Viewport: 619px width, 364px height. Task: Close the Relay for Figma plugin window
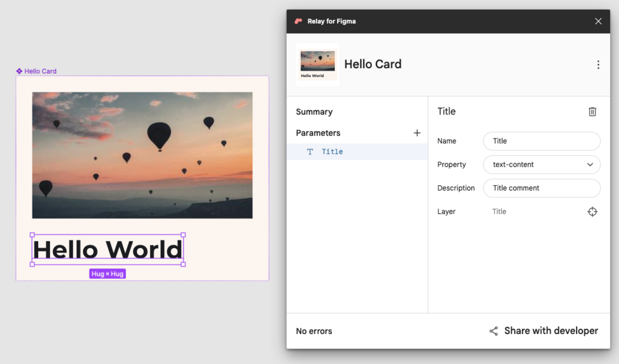tap(598, 21)
